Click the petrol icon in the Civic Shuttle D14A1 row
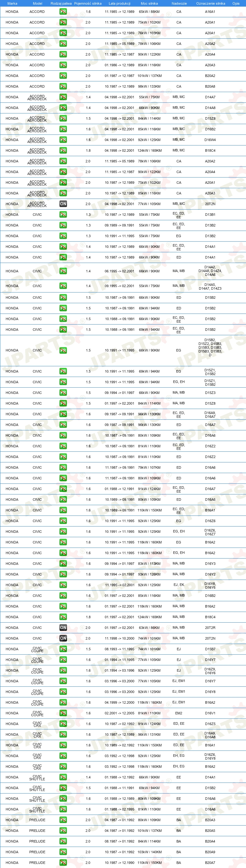The width and height of the screenshot is (246, 868). point(63,777)
